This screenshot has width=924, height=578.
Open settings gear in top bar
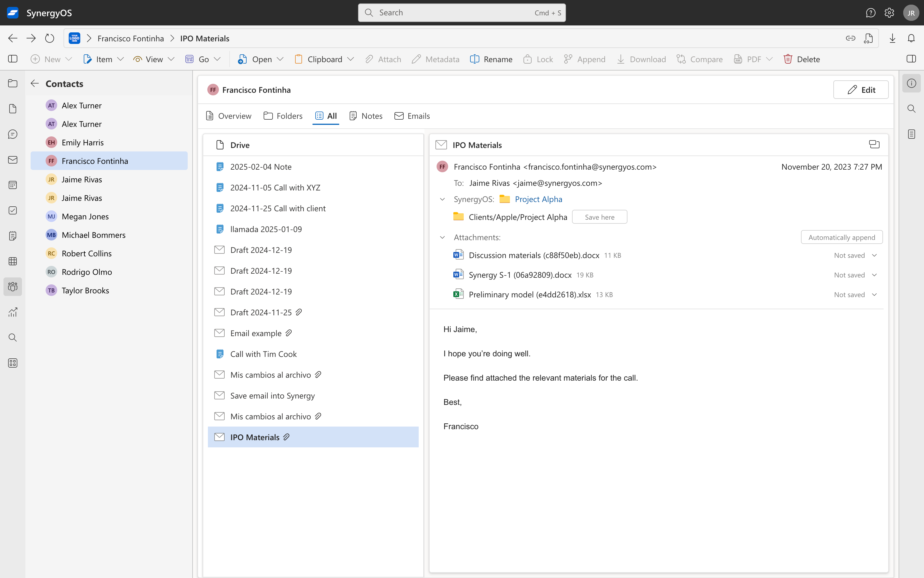889,13
